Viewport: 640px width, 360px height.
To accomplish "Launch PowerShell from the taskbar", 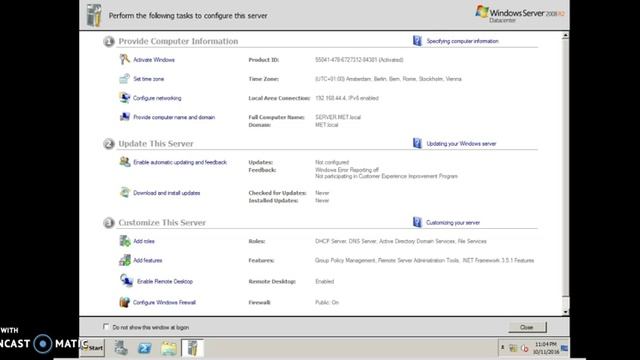I will tap(144, 348).
